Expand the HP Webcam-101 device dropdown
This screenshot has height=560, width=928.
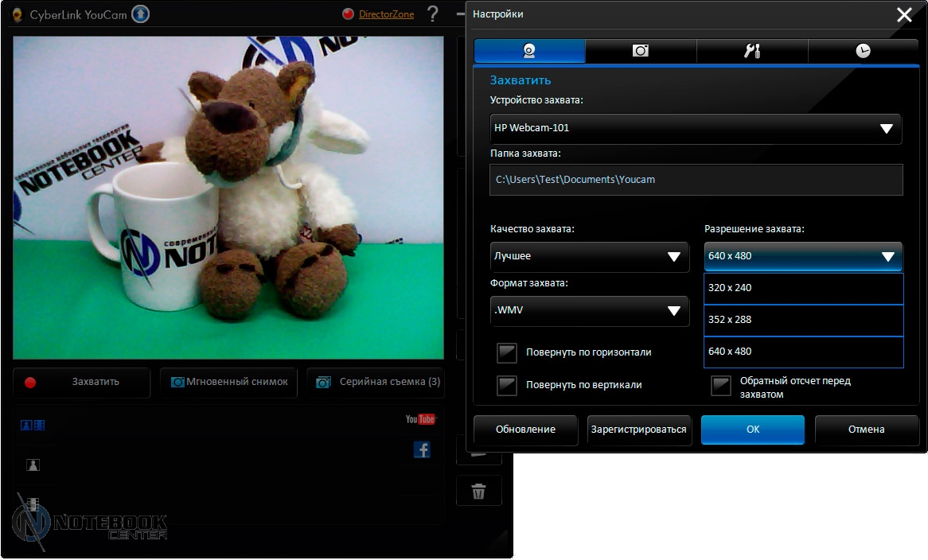coord(696,128)
